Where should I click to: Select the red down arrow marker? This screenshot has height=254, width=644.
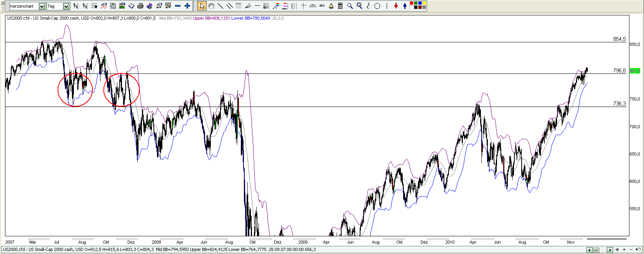click(x=396, y=6)
